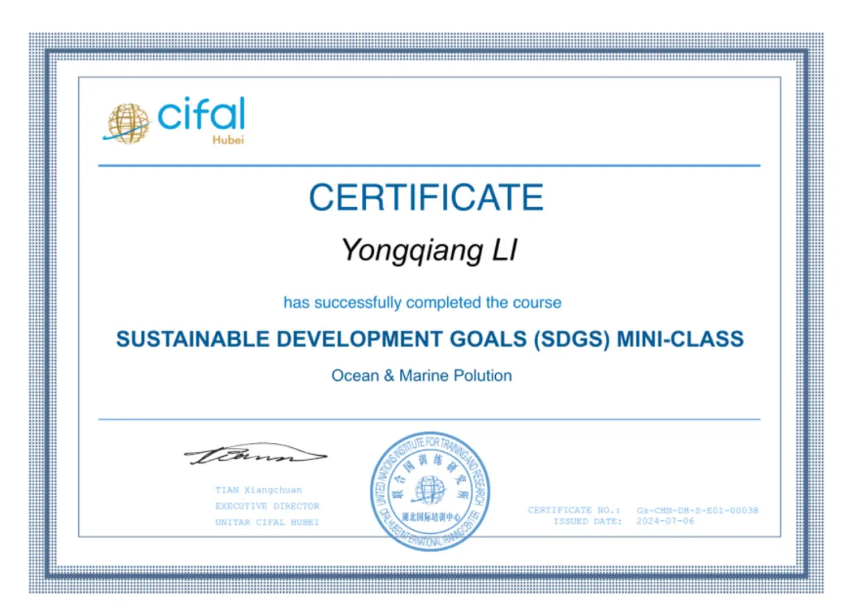Click the EXECUTIVE DIRECTOR title line
861x616 pixels.
coord(267,506)
